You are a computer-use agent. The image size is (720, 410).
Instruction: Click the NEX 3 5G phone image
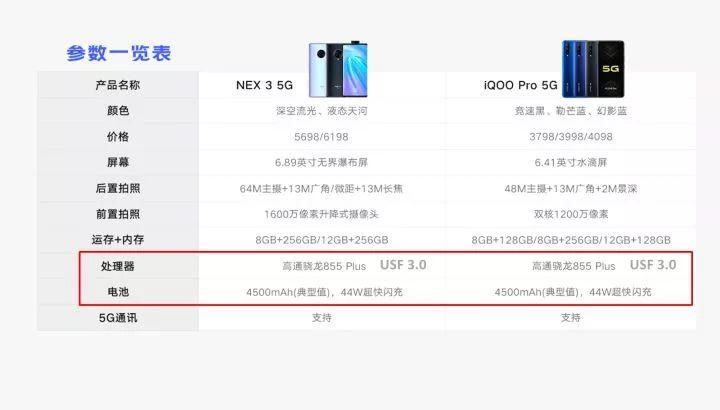[338, 70]
